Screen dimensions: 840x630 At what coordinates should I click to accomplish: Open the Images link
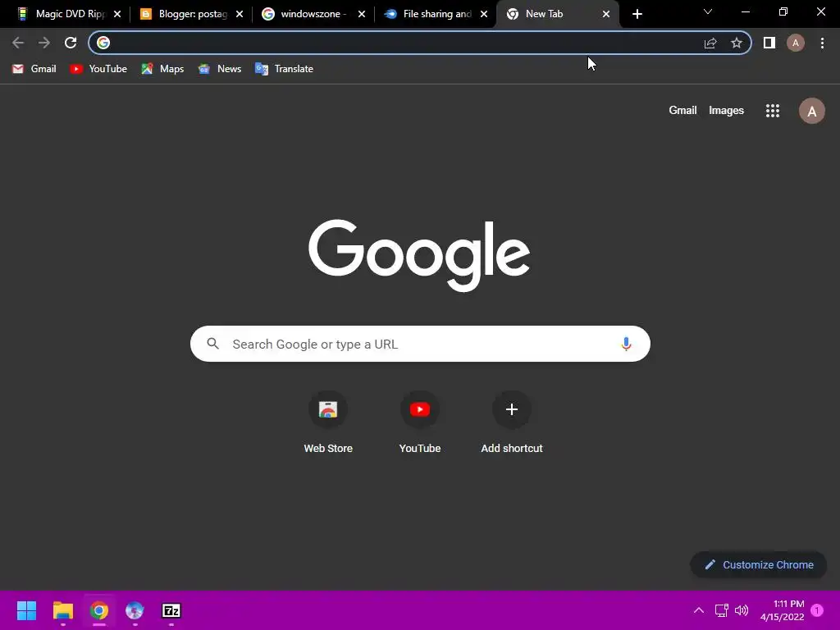click(726, 111)
